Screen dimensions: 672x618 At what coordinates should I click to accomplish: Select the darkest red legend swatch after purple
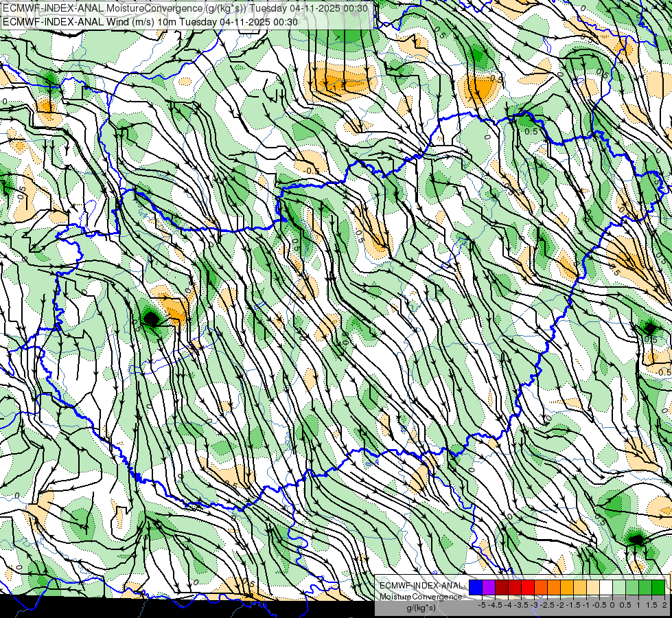[x=502, y=588]
